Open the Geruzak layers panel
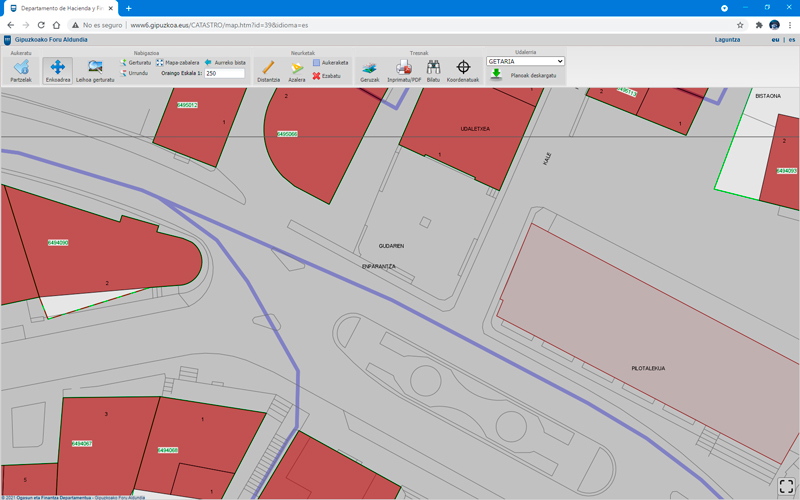This screenshot has width=800, height=500. click(369, 69)
